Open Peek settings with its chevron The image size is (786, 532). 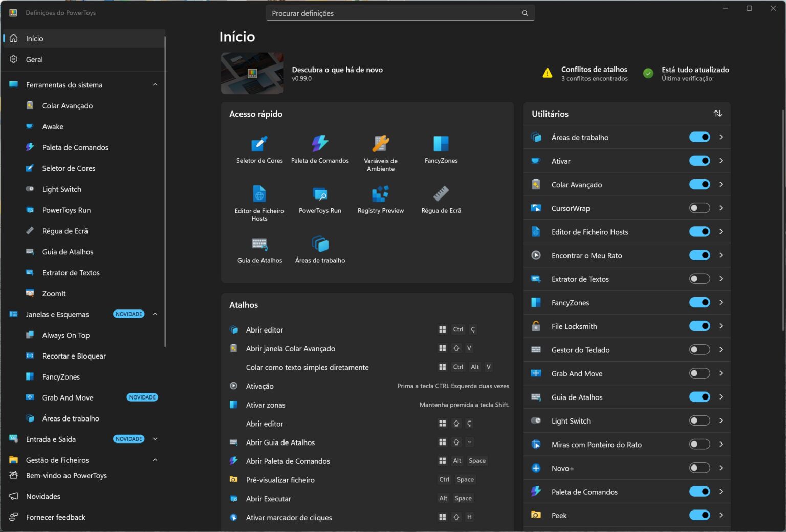720,515
